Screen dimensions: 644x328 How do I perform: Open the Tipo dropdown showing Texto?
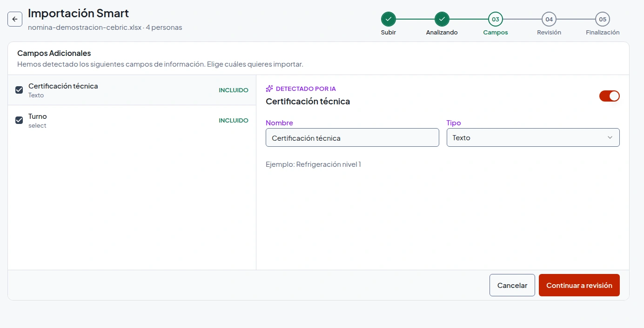[533, 137]
